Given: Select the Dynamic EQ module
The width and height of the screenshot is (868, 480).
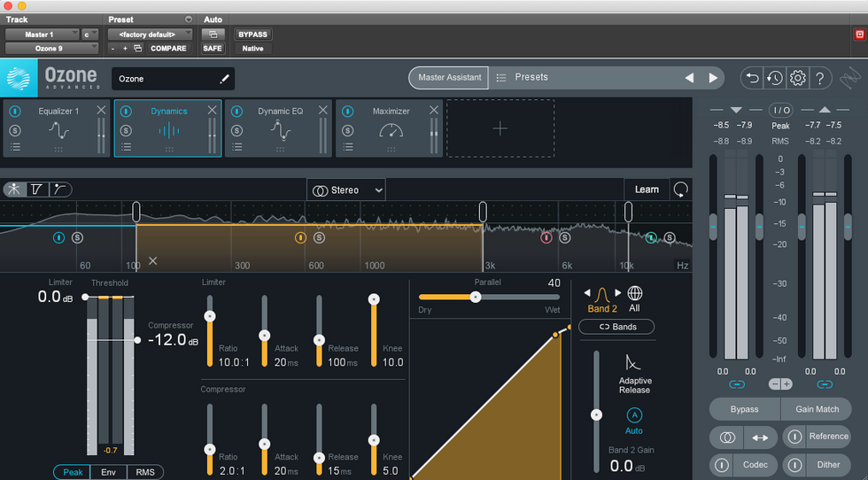Looking at the screenshot, I should coord(278,128).
